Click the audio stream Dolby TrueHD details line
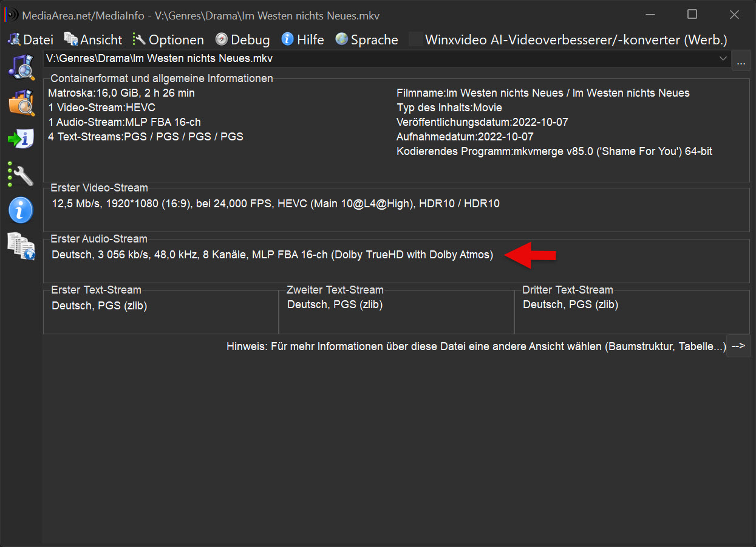Screen dimensions: 756x547 click(x=273, y=255)
